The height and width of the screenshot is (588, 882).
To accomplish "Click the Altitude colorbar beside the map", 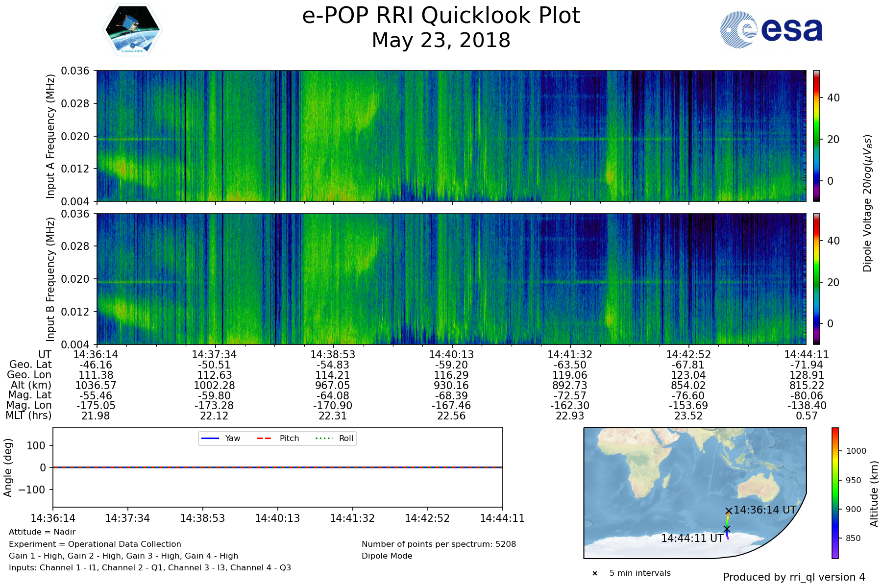I will click(x=835, y=493).
